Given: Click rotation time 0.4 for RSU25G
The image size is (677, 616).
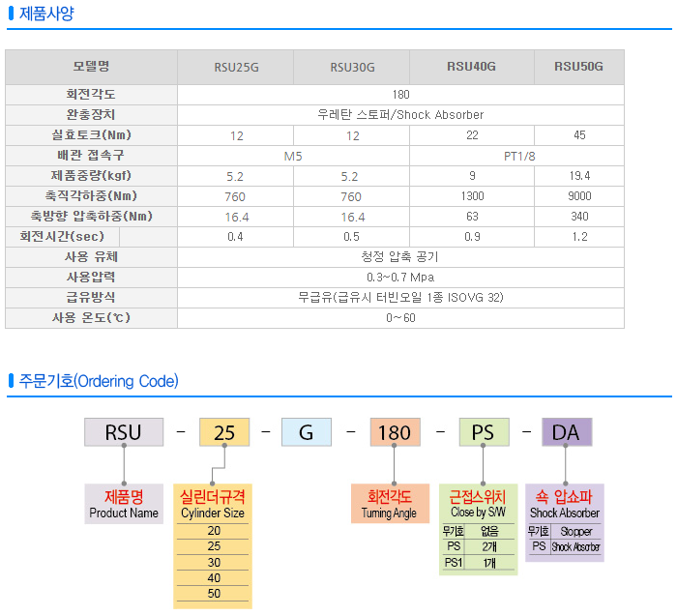Looking at the screenshot, I should click(235, 237).
